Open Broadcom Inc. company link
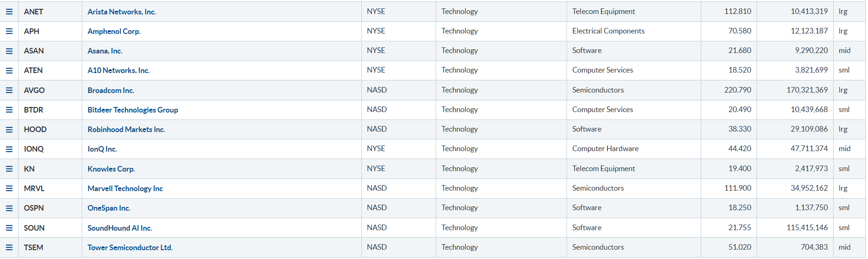The height and width of the screenshot is (259, 868). [111, 90]
